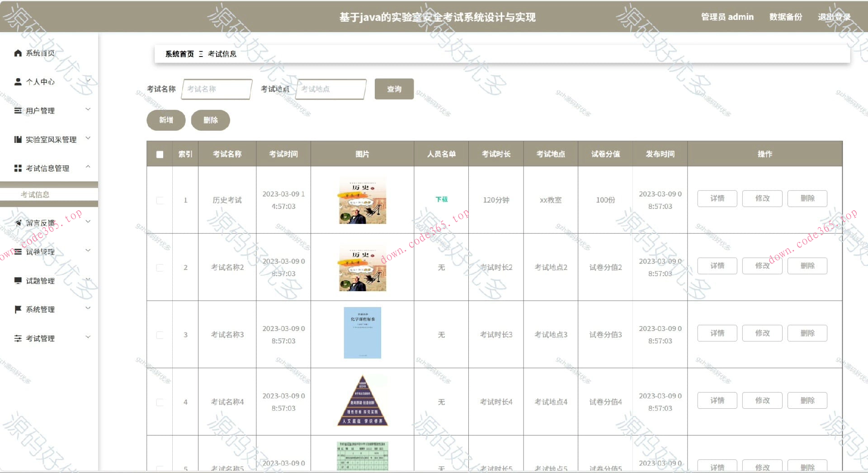Click the 试卷分值 column header
The image size is (868, 473).
click(605, 154)
